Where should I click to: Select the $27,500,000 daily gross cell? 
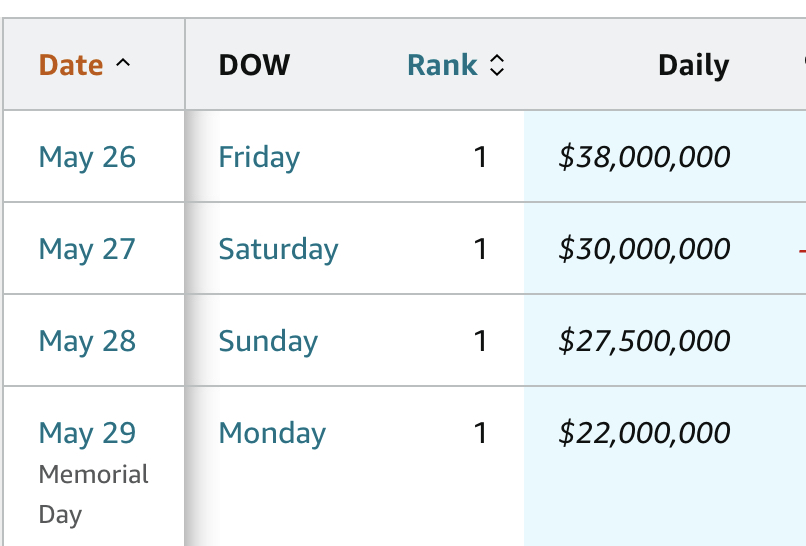644,341
